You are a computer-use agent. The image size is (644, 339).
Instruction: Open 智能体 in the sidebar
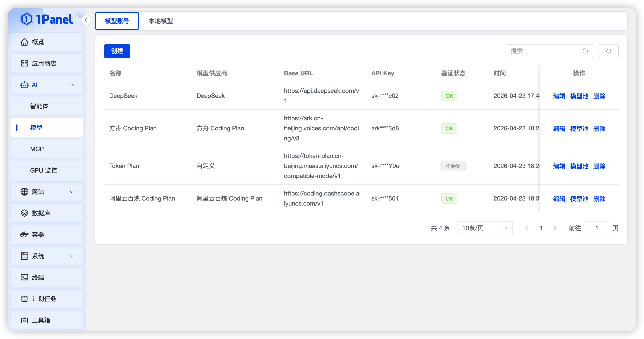click(x=47, y=106)
